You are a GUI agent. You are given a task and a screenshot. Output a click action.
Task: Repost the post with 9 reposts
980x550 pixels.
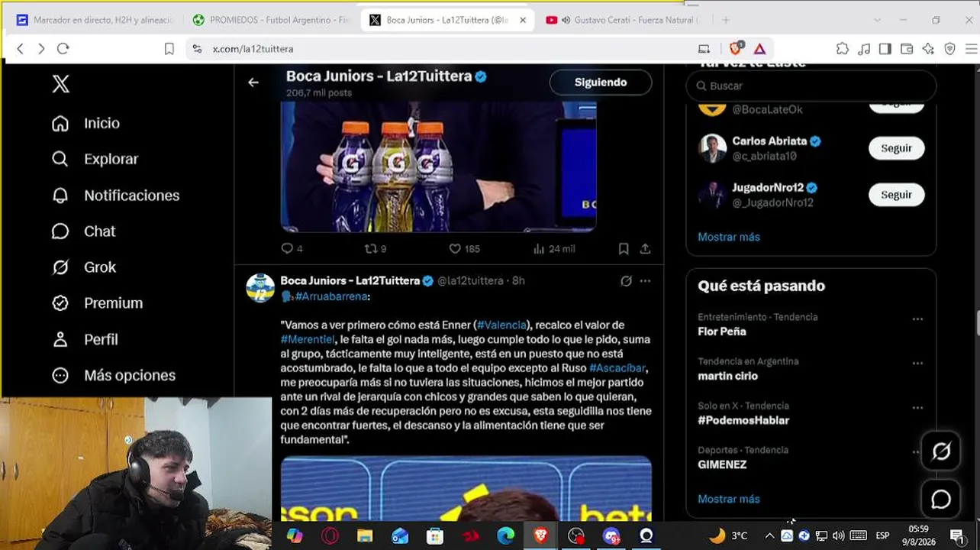(376, 248)
